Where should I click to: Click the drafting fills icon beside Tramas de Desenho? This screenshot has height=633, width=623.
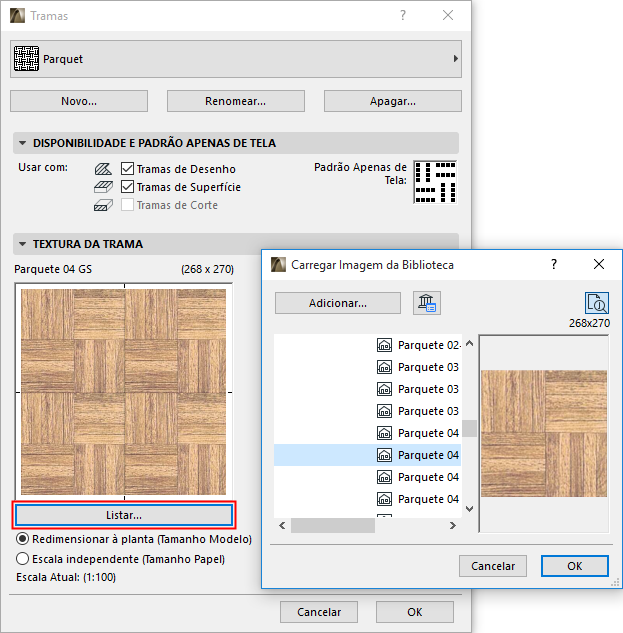pyautogui.click(x=103, y=169)
